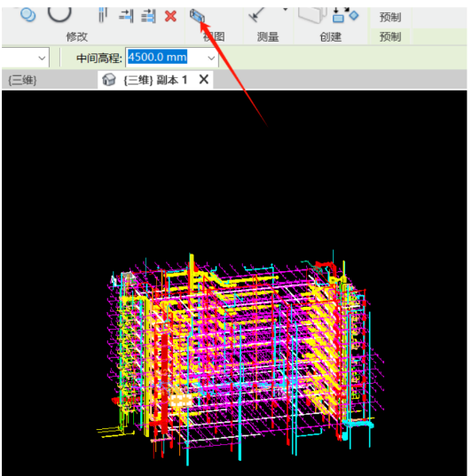Select the {三维} 副本 1 view tab

[155, 80]
